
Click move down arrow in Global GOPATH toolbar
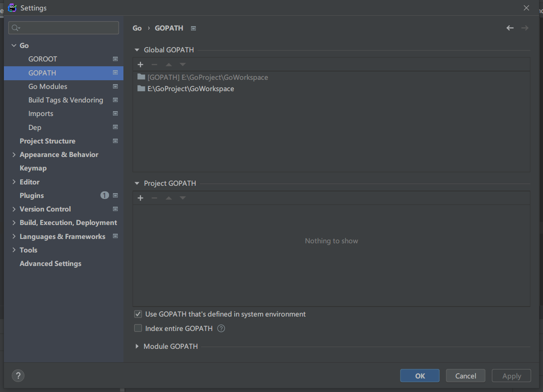183,65
